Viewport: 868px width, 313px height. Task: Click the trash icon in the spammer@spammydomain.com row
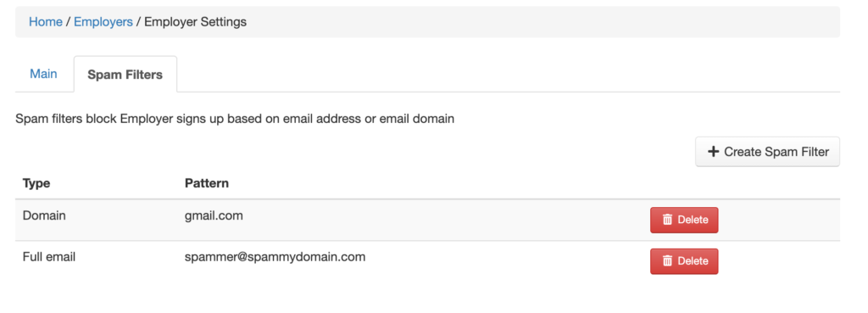point(668,261)
